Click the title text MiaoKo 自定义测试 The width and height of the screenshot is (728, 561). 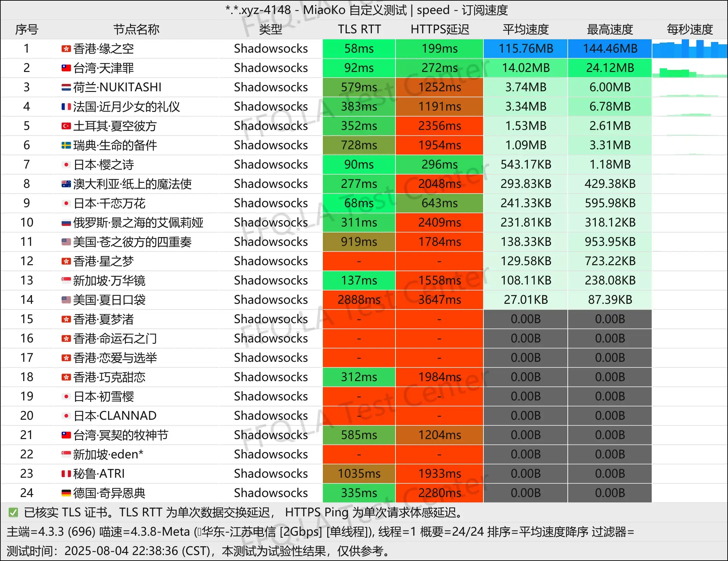[355, 10]
